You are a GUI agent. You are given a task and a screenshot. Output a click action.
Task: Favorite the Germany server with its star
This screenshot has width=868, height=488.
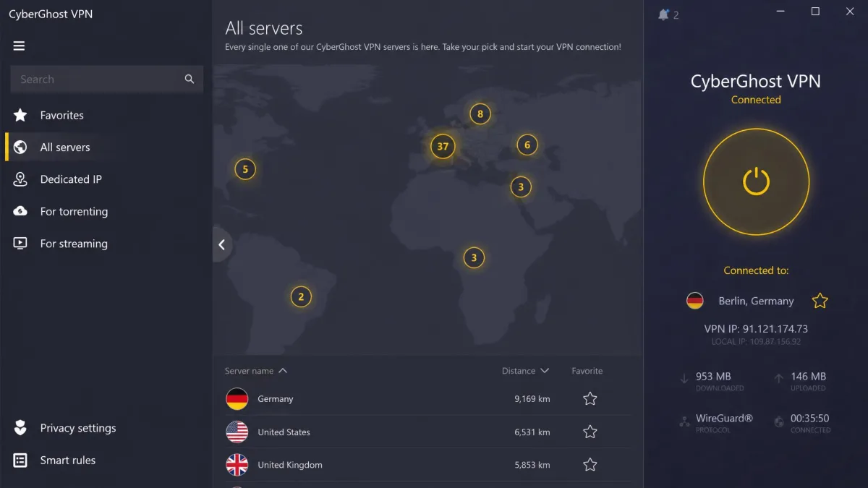click(590, 398)
